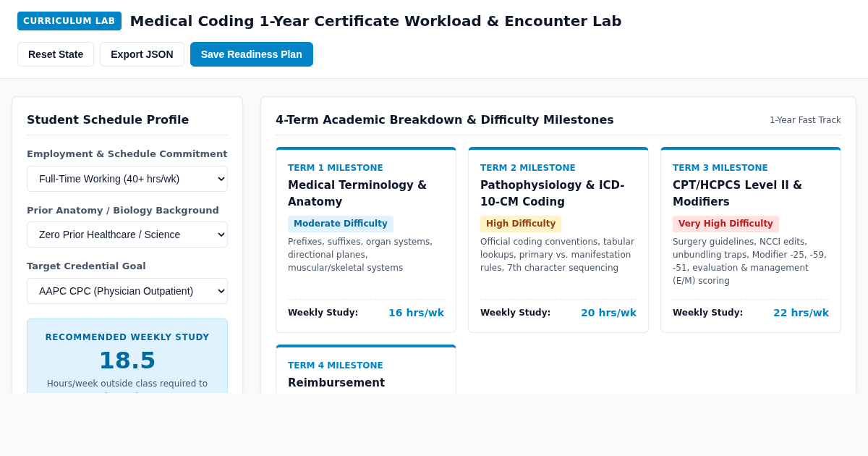Click the Term 2 description about official coding conventions
The image size is (868, 456).
click(x=558, y=255)
